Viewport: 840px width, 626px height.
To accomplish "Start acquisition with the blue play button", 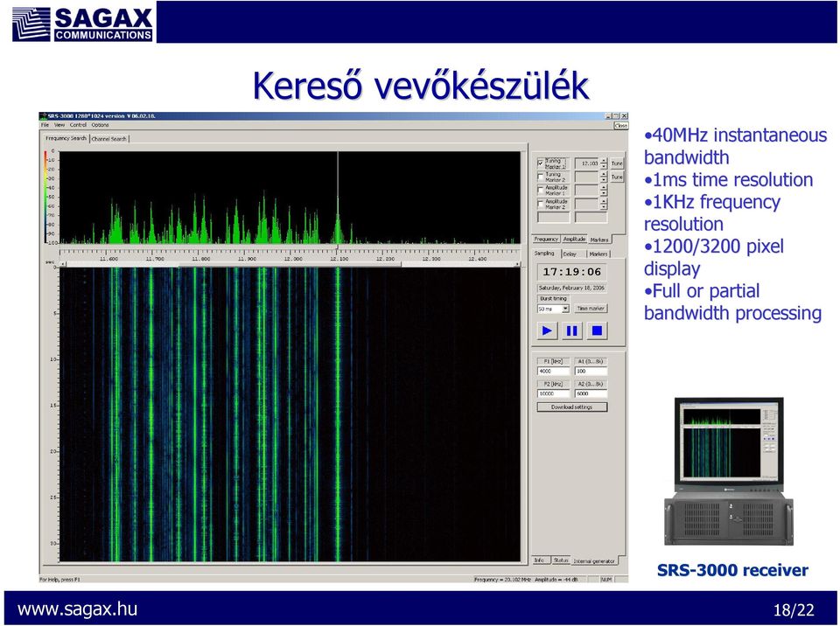I will [547, 330].
